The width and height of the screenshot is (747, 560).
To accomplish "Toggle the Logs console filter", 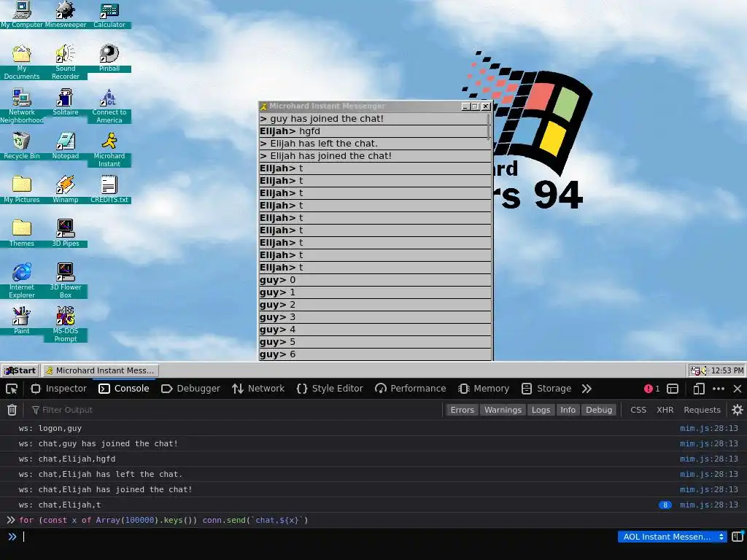I will point(541,410).
